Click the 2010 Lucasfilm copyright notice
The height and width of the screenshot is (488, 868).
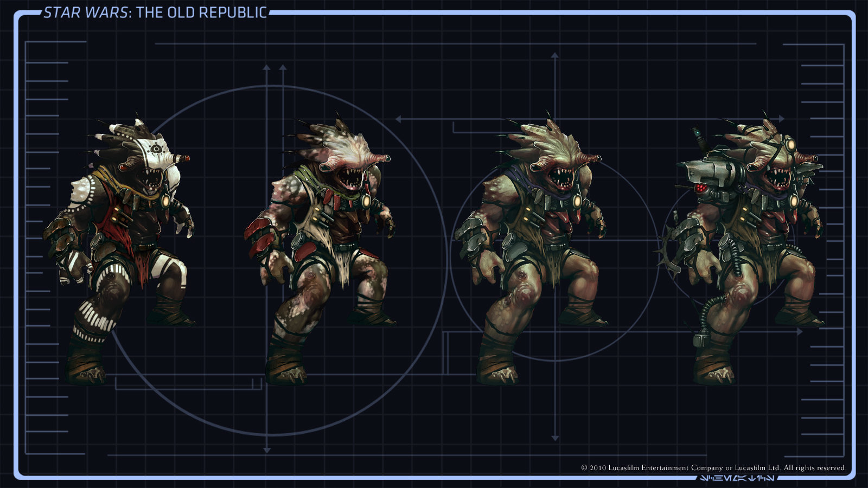pos(713,467)
